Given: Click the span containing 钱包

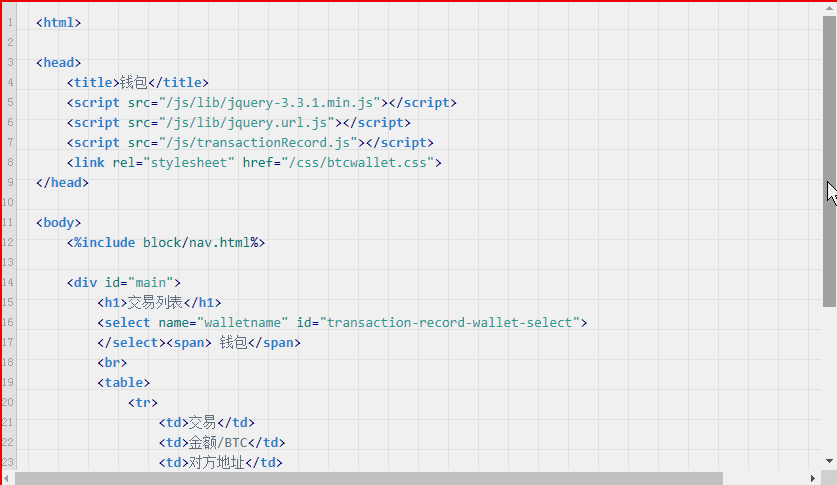Looking at the screenshot, I should [x=234, y=343].
